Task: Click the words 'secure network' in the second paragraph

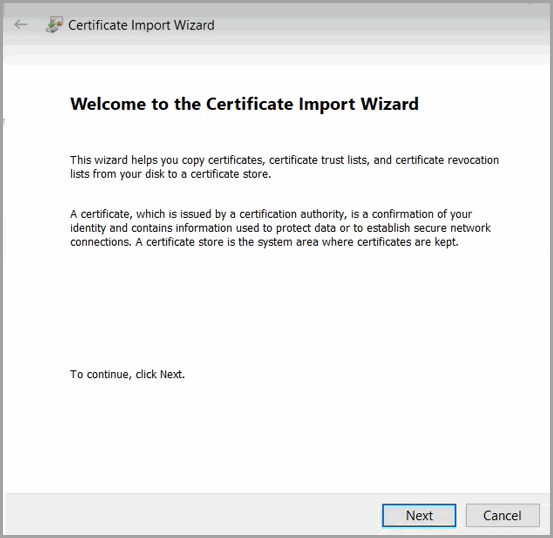Action: (452, 228)
